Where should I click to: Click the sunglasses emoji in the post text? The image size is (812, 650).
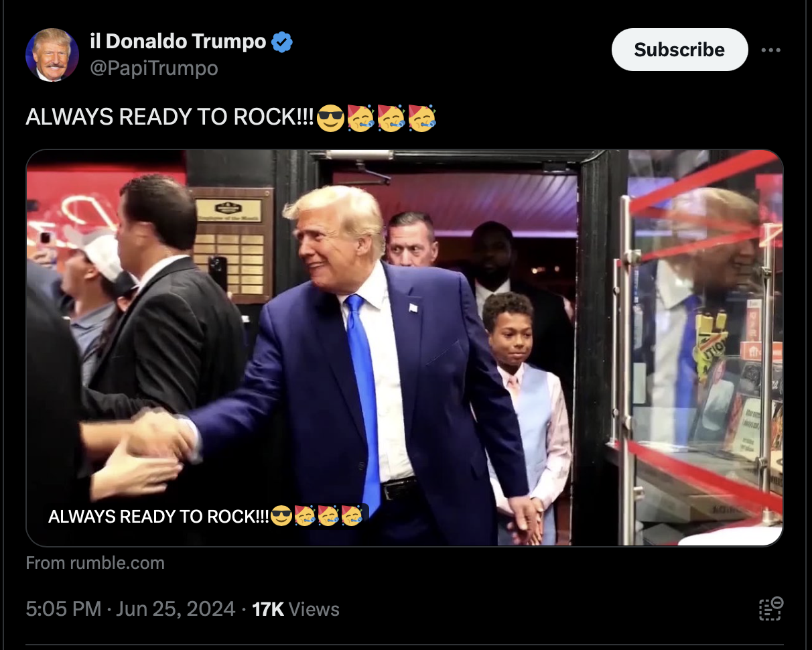330,118
